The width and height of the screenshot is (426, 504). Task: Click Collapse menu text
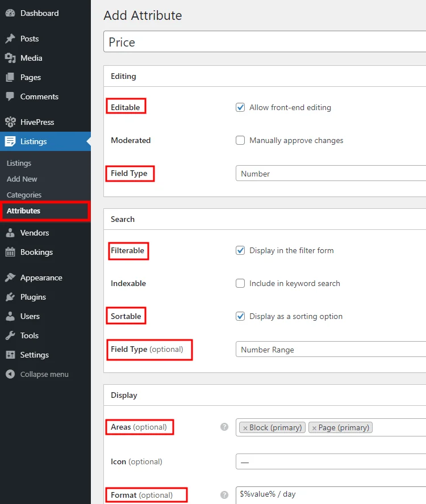(44, 374)
